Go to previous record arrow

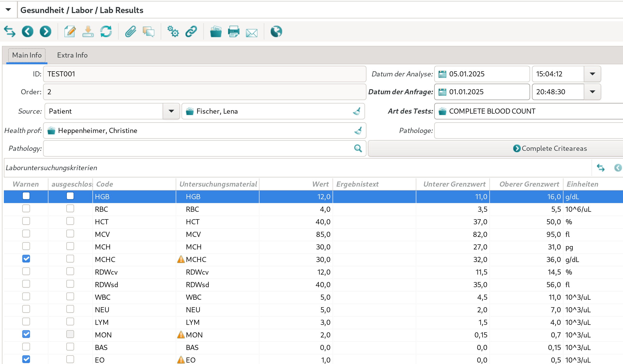[x=27, y=32]
